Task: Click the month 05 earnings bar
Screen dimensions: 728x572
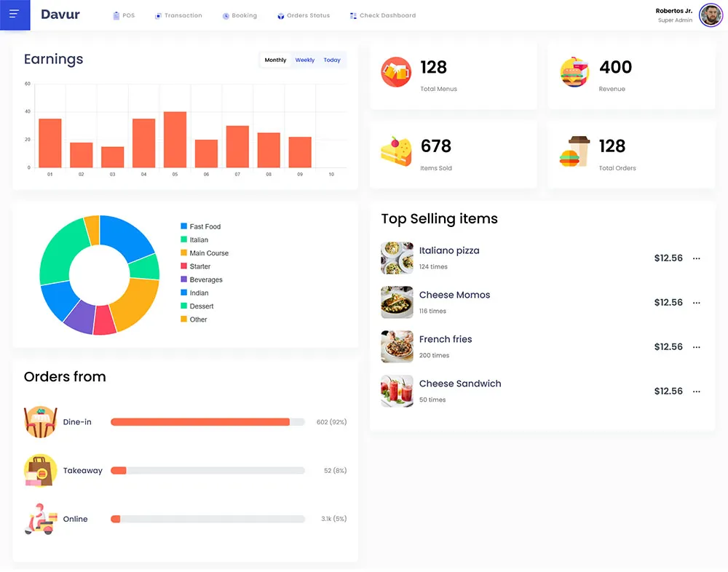Action: point(175,139)
